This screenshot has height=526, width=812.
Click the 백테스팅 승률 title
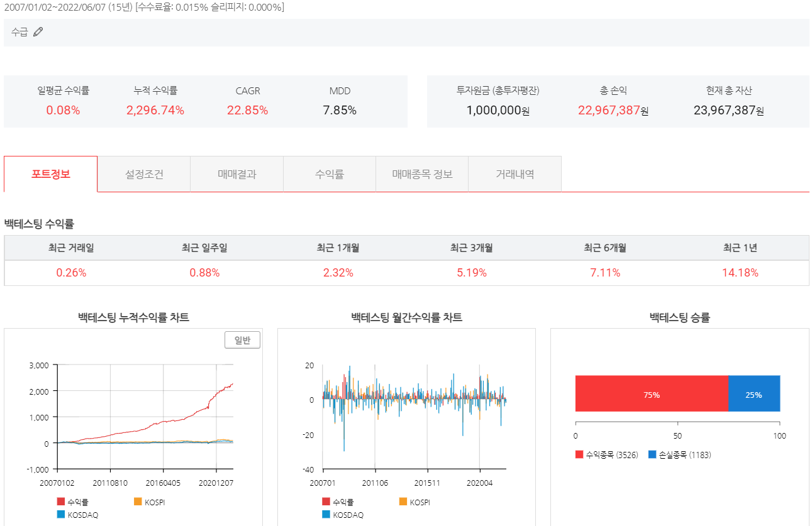point(679,318)
